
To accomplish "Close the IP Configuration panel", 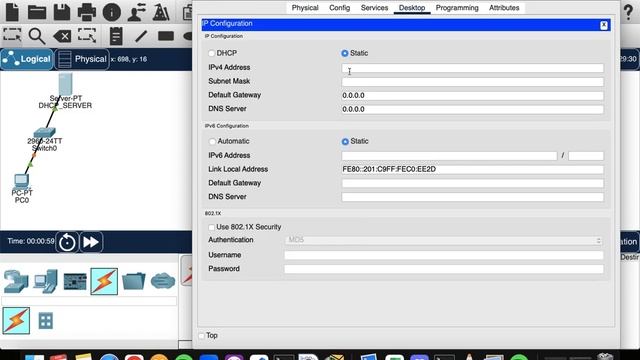I will (x=604, y=25).
